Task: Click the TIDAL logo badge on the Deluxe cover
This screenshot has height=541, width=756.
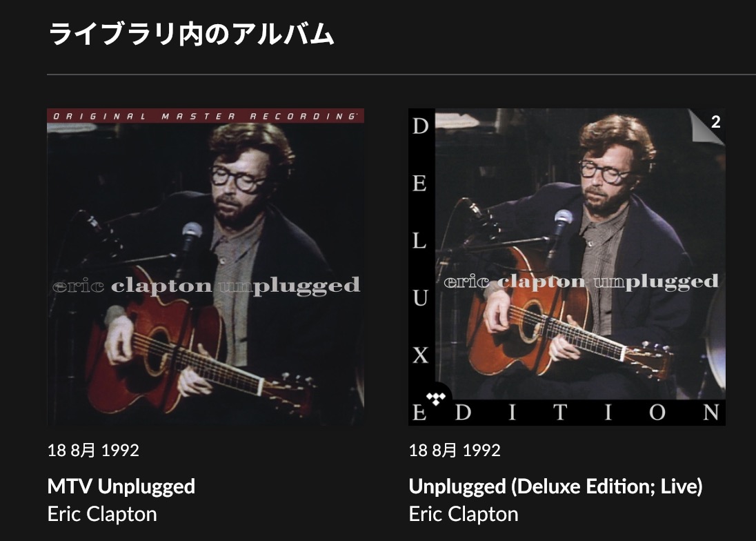Action: (x=435, y=399)
